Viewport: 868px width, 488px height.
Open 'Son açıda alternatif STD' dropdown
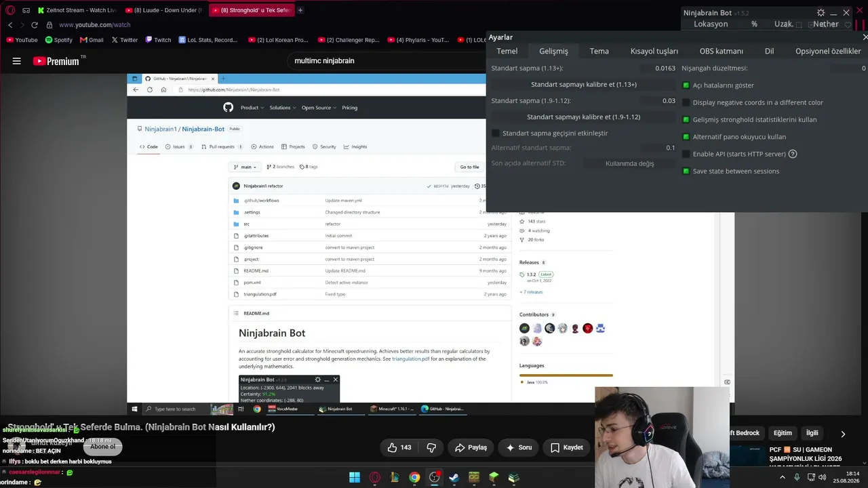tap(630, 163)
